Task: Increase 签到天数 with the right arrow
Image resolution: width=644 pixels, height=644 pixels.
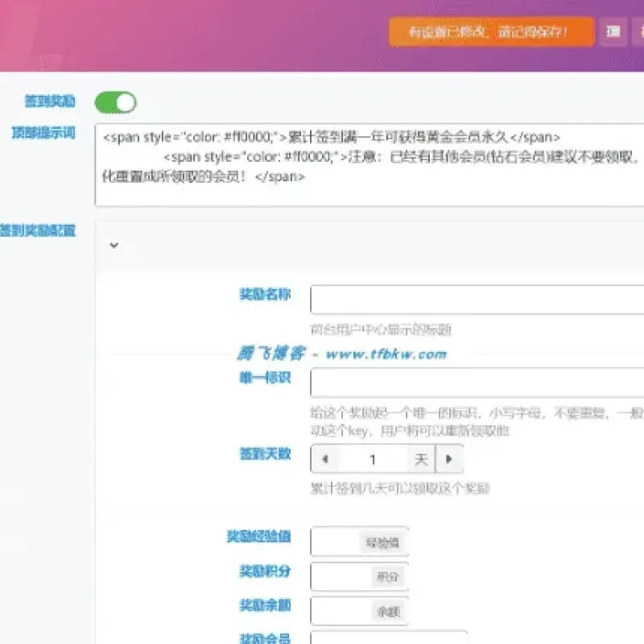Action: [449, 459]
